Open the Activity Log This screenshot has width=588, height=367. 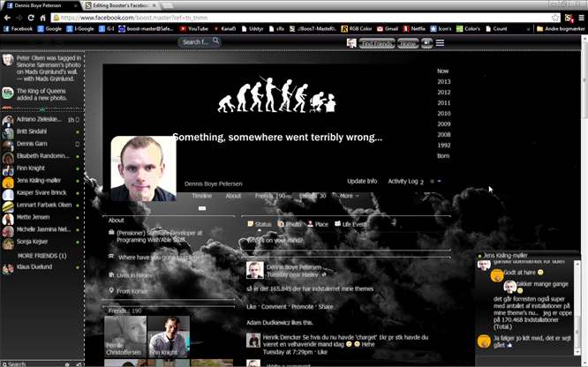(x=403, y=181)
